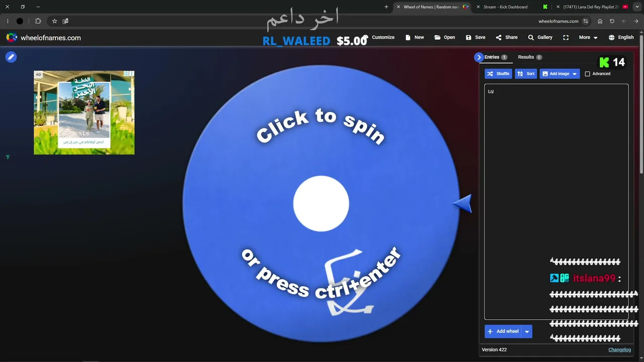Go to the browser home page
644x362 pixels.
[600, 21]
